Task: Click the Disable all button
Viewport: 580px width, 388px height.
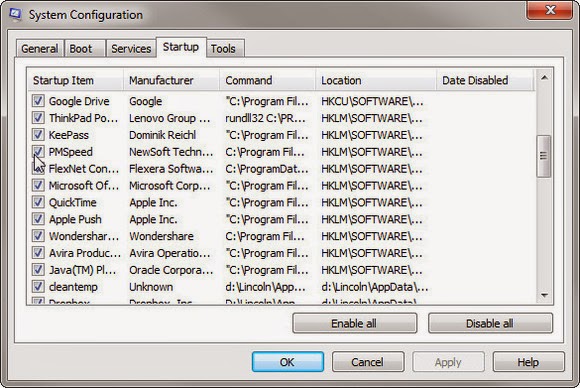Action: 490,323
